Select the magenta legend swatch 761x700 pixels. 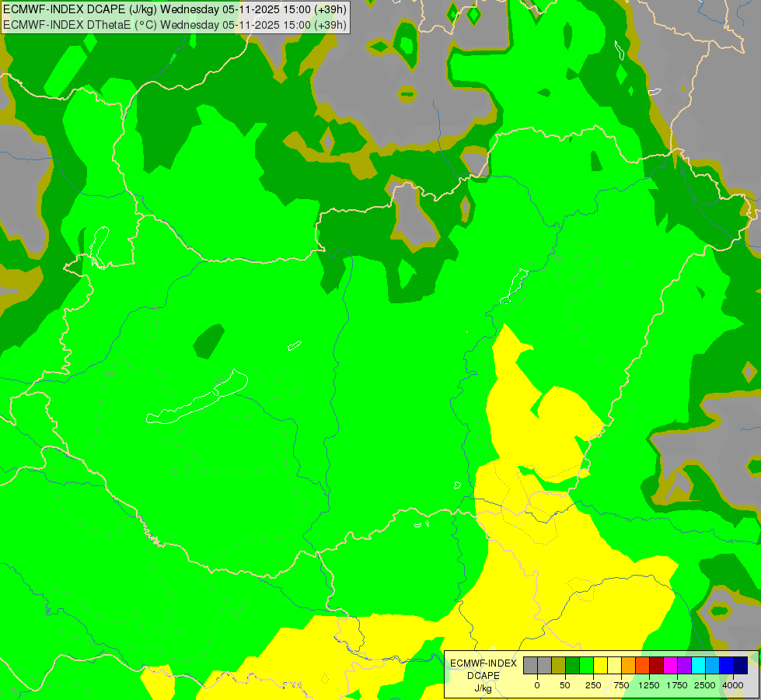pyautogui.click(x=670, y=665)
